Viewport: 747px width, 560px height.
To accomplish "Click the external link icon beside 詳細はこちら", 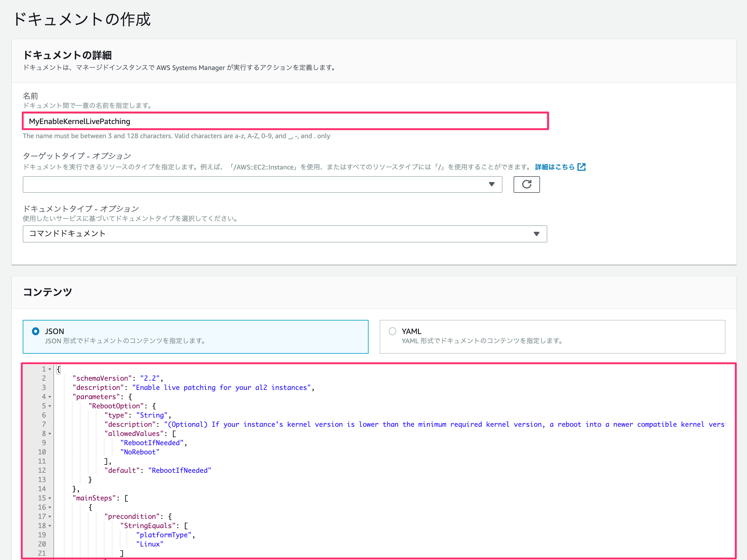I will click(581, 167).
